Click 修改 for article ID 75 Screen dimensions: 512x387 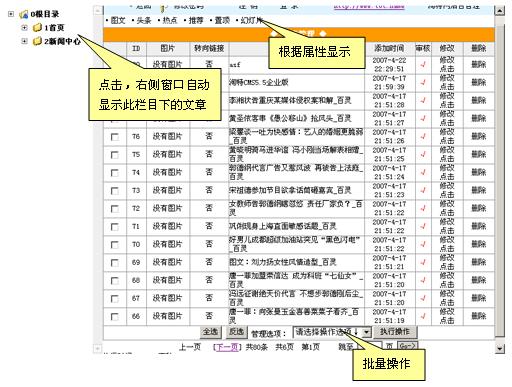[x=447, y=150]
